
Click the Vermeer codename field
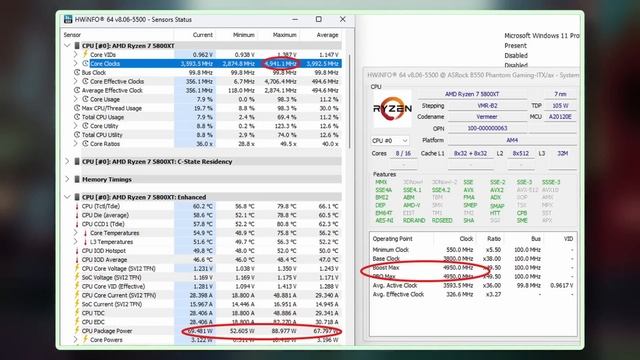[487, 117]
